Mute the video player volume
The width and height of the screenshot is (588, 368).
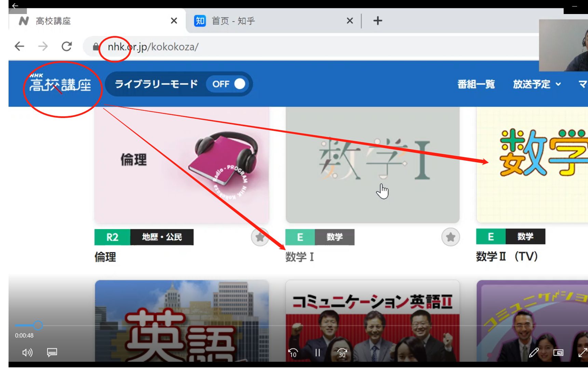[27, 353]
